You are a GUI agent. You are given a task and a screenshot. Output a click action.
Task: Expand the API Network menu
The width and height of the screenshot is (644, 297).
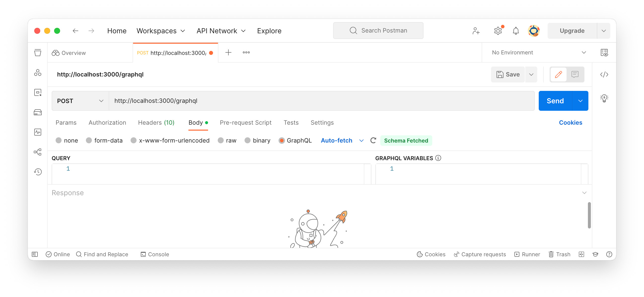click(x=221, y=31)
